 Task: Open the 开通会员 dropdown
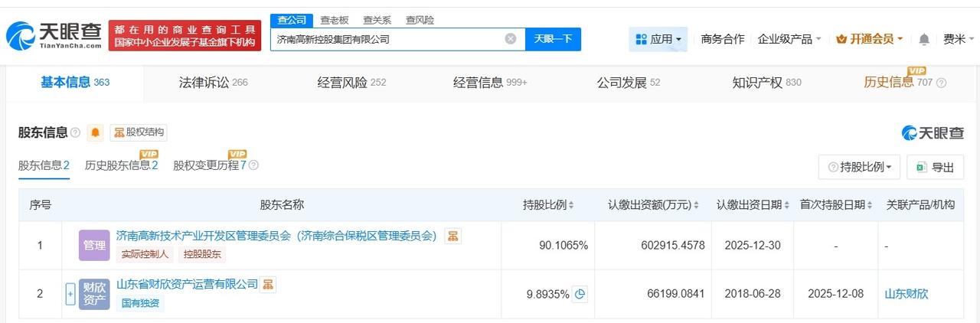(870, 39)
